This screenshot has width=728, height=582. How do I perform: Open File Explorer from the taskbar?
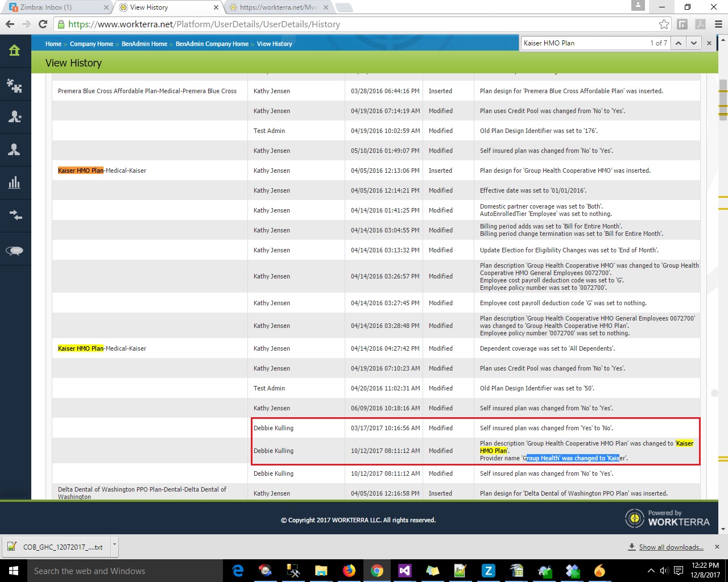[x=321, y=571]
